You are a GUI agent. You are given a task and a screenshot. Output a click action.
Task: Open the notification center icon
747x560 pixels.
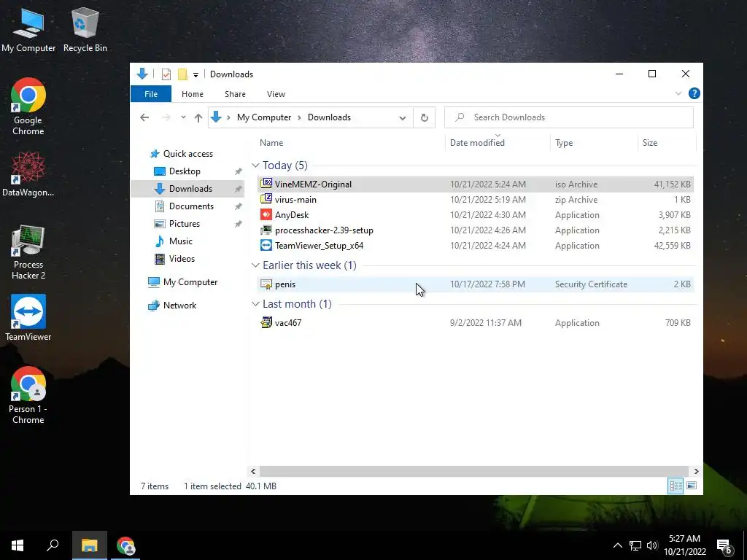click(725, 546)
